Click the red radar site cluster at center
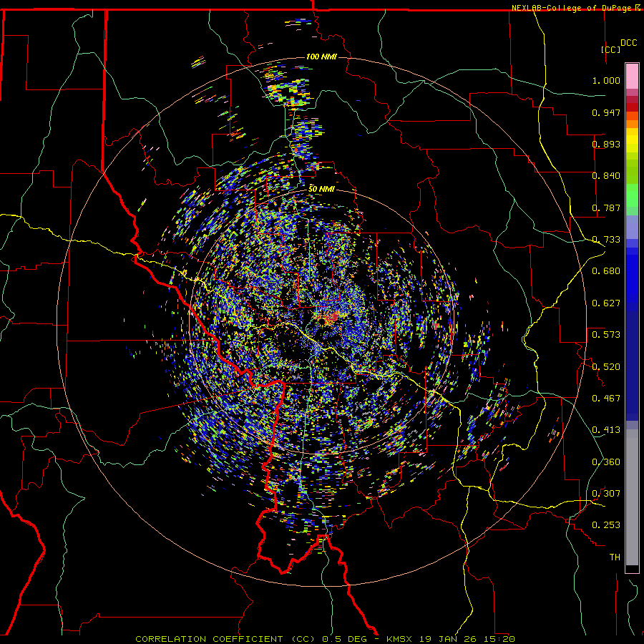The image size is (644, 644). point(332,317)
